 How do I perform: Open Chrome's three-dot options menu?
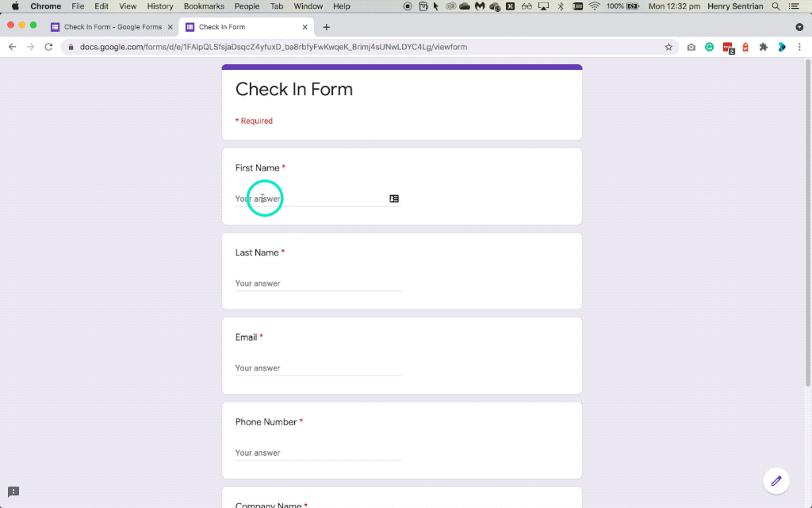pyautogui.click(x=799, y=47)
